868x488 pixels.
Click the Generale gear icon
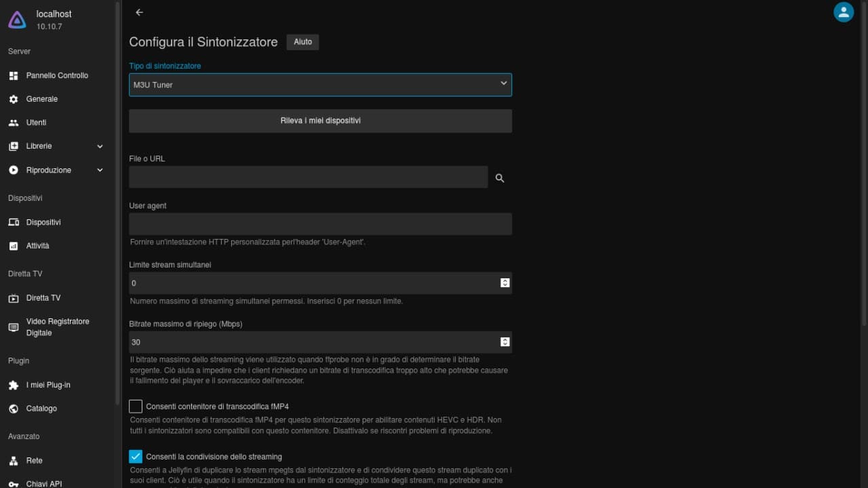point(14,99)
